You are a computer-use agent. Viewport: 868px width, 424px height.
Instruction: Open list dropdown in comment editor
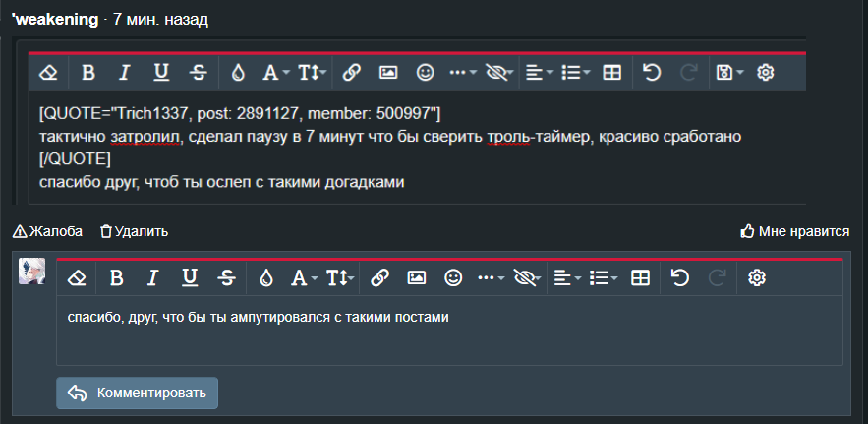(604, 277)
